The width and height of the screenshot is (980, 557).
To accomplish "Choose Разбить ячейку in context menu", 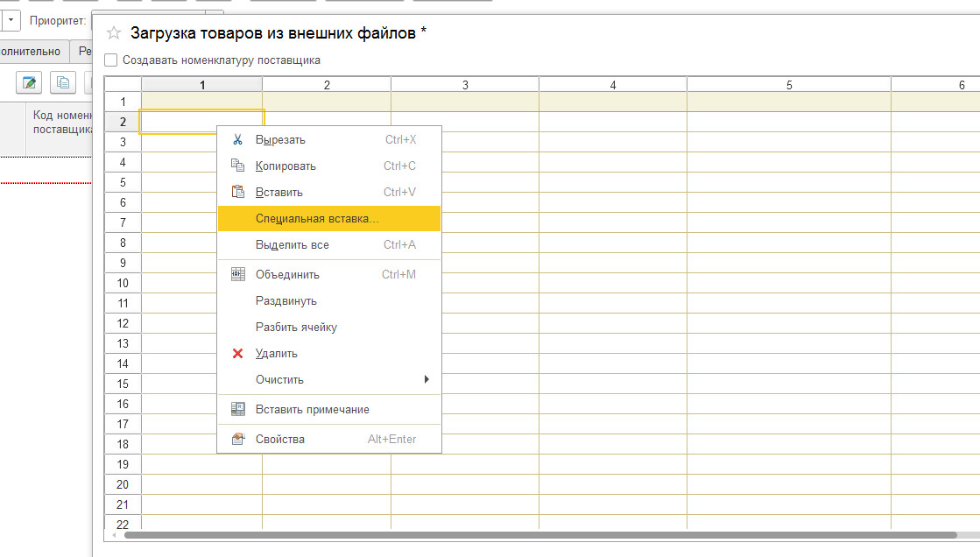I will (296, 327).
